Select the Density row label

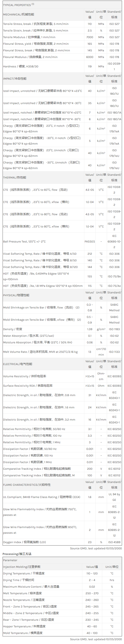click(x=12, y=329)
